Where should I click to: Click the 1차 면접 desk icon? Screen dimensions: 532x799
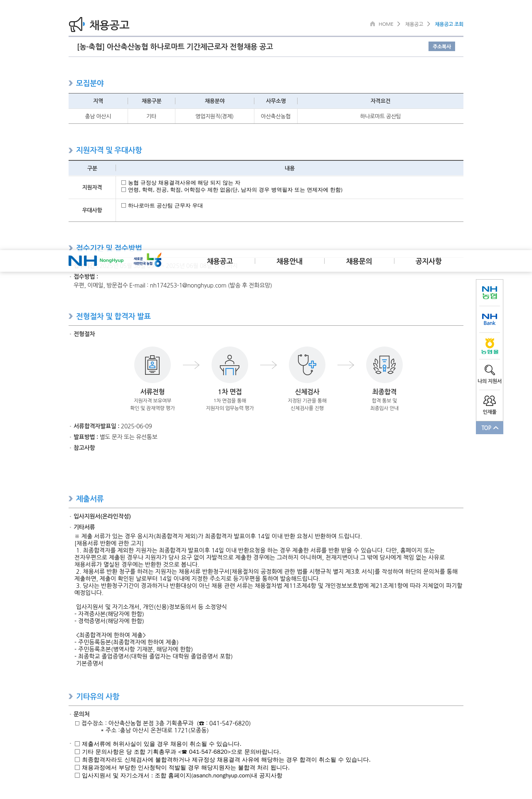(230, 365)
